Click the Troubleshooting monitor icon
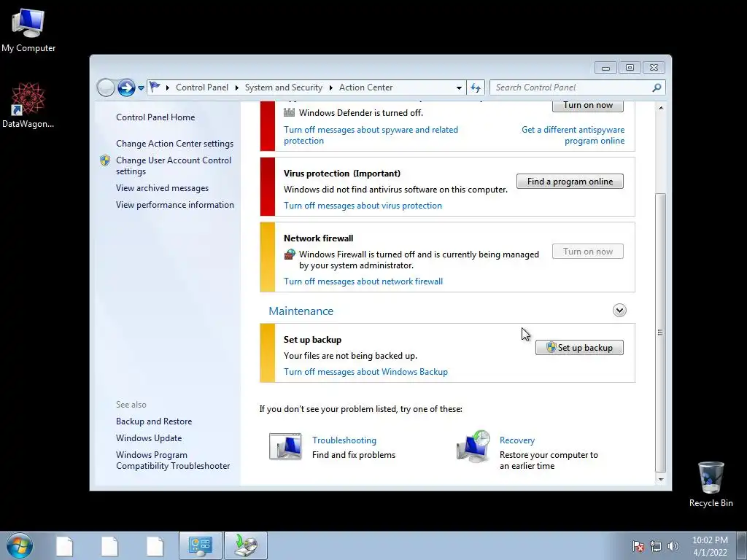Viewport: 747px width, 560px height. click(x=285, y=446)
